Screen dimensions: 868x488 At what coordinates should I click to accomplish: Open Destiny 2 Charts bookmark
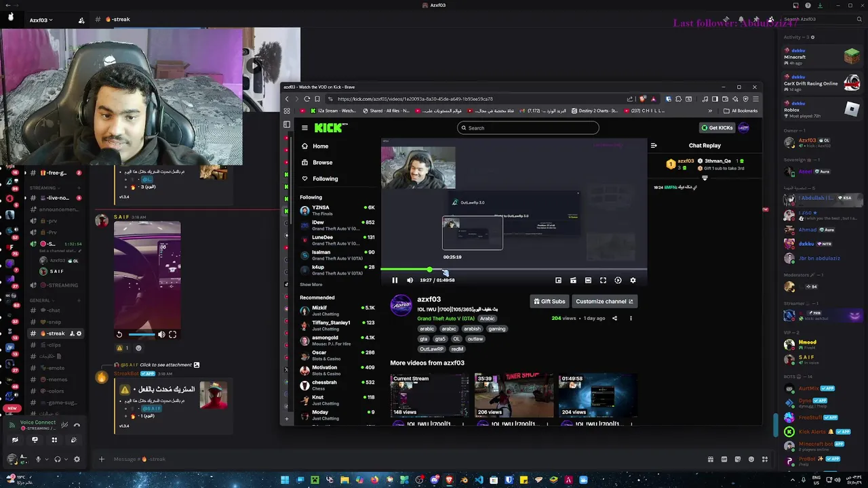[x=594, y=110]
